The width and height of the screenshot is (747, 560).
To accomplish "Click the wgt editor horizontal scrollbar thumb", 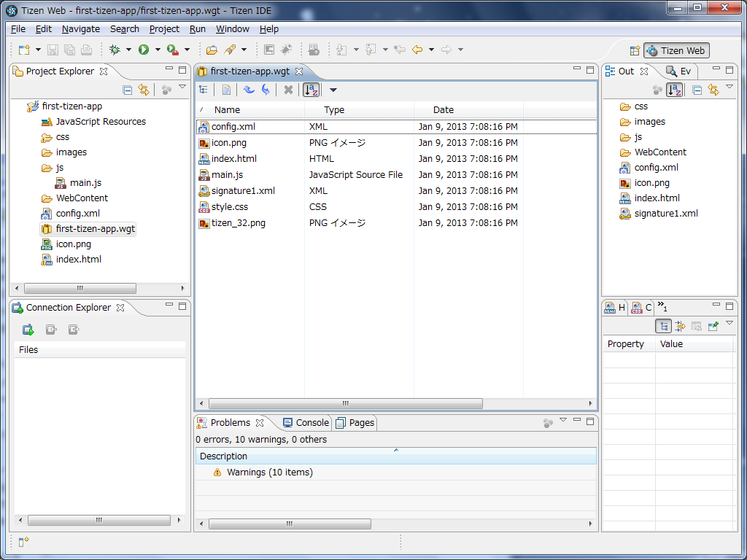I will click(x=345, y=404).
